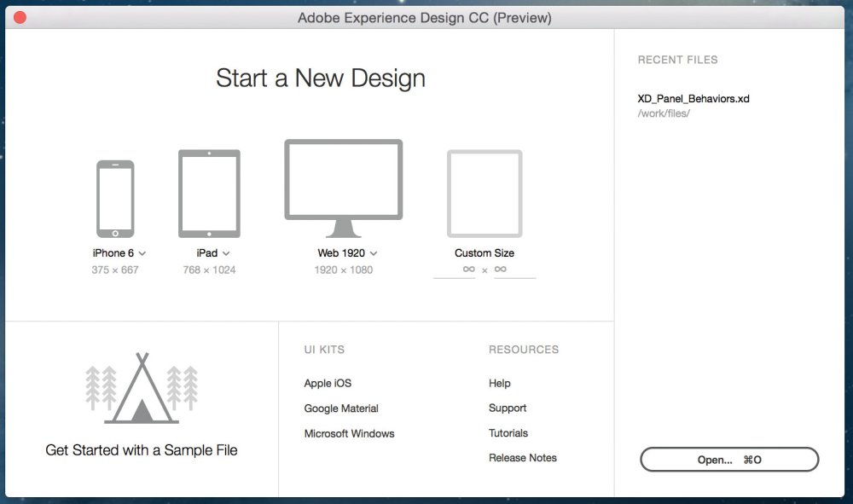Click the Open… button
Screen dimensions: 853x504
[729, 460]
